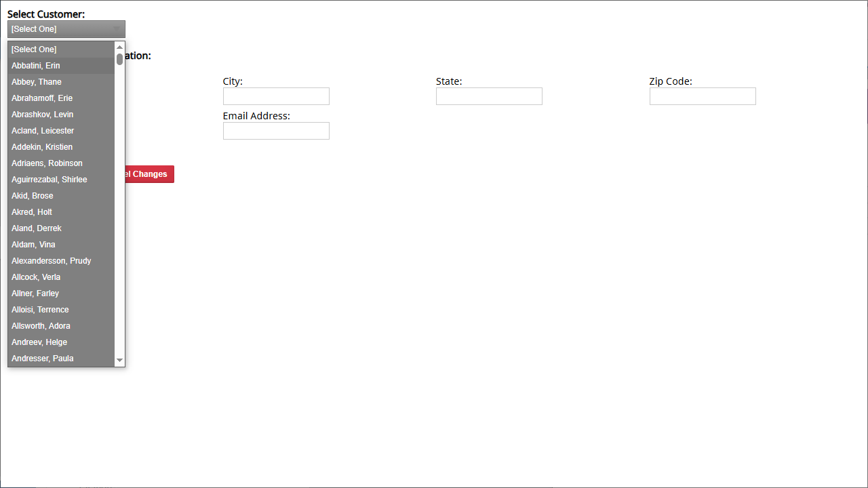Image resolution: width=868 pixels, height=488 pixels.
Task: Select customer Acland, Leicester
Action: pyautogui.click(x=61, y=131)
